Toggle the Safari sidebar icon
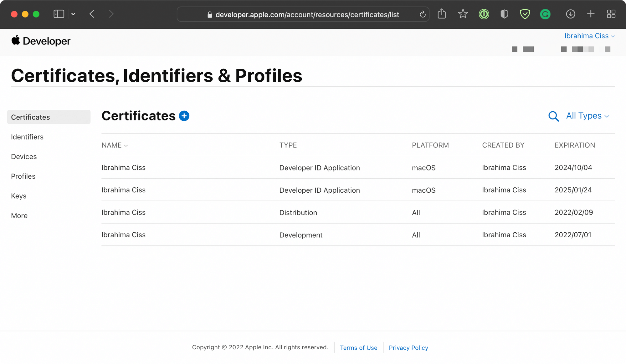 (59, 14)
